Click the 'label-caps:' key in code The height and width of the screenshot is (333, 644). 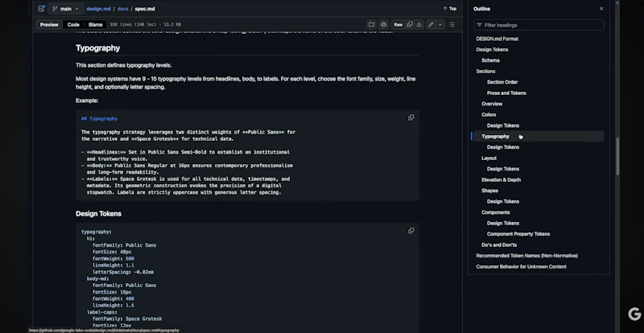[x=102, y=312]
